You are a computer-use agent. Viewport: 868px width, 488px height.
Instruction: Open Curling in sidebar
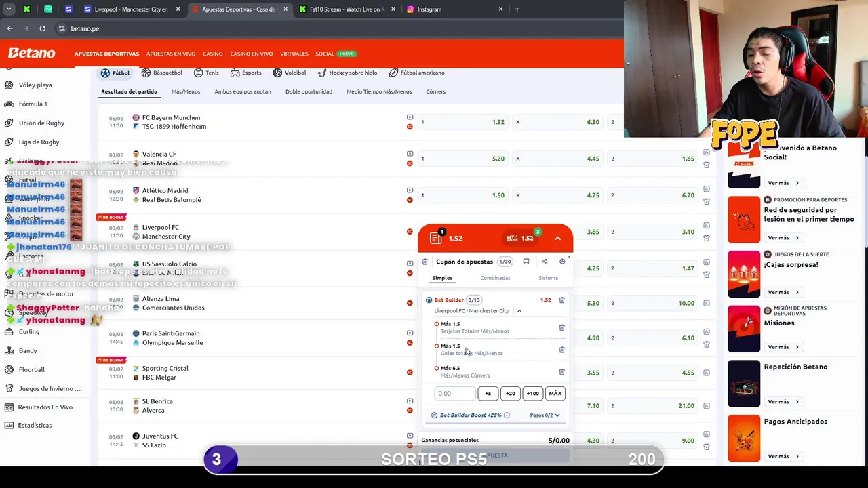coord(29,331)
